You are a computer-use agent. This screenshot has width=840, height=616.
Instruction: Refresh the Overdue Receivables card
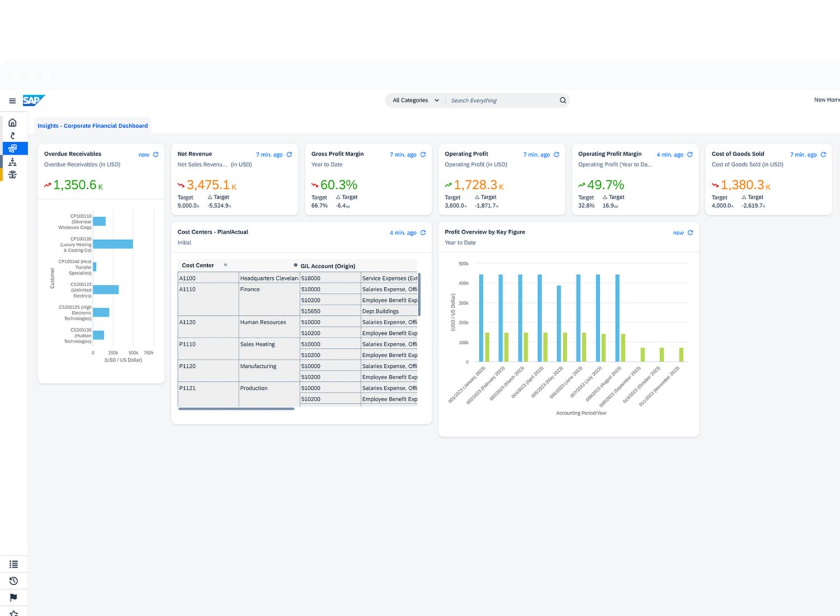156,155
